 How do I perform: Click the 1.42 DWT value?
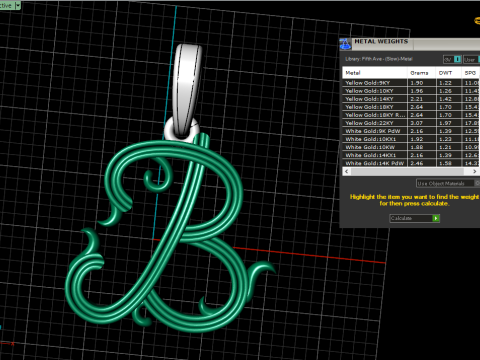pyautogui.click(x=445, y=99)
